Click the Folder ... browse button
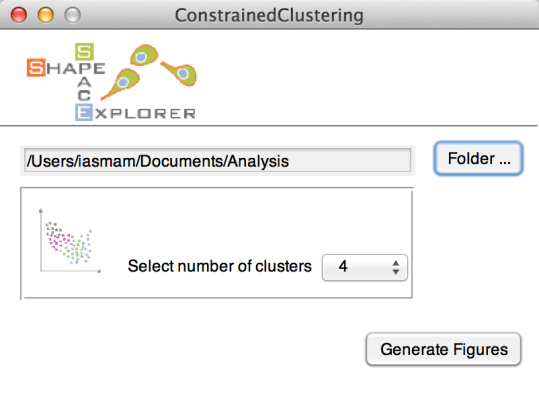Viewport: 539px width, 394px height. click(478, 158)
